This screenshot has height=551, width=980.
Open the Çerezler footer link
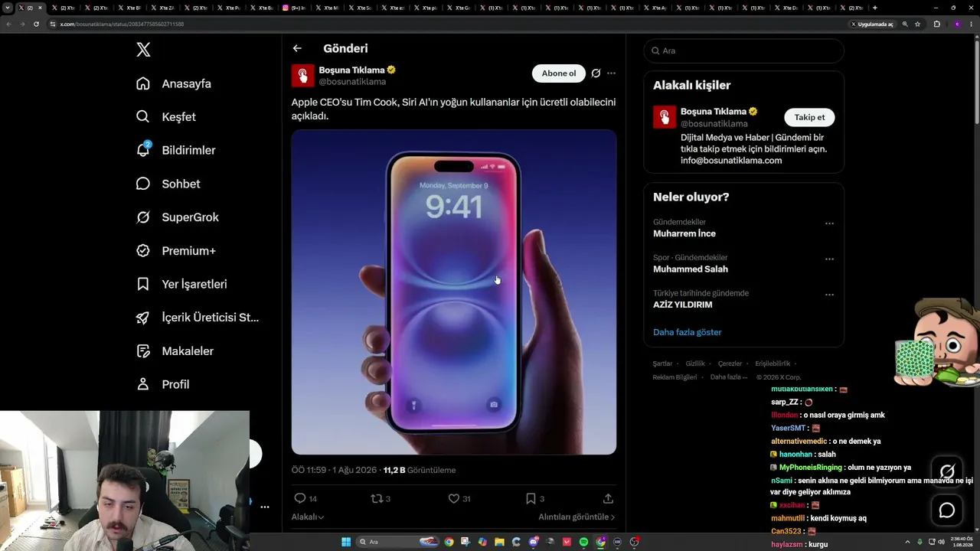(x=730, y=364)
